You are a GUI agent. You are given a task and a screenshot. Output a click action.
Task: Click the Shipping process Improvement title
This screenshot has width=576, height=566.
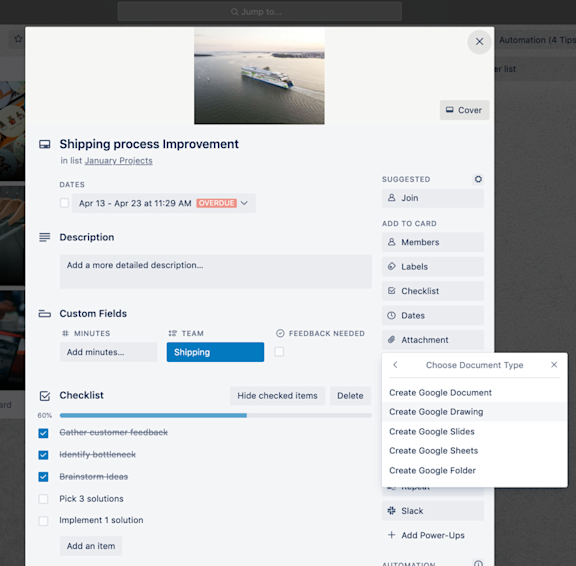(149, 144)
